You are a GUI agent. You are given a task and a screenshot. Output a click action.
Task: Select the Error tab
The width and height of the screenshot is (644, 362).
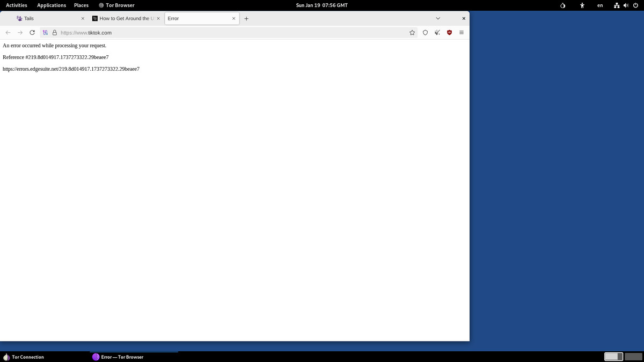tap(202, 18)
